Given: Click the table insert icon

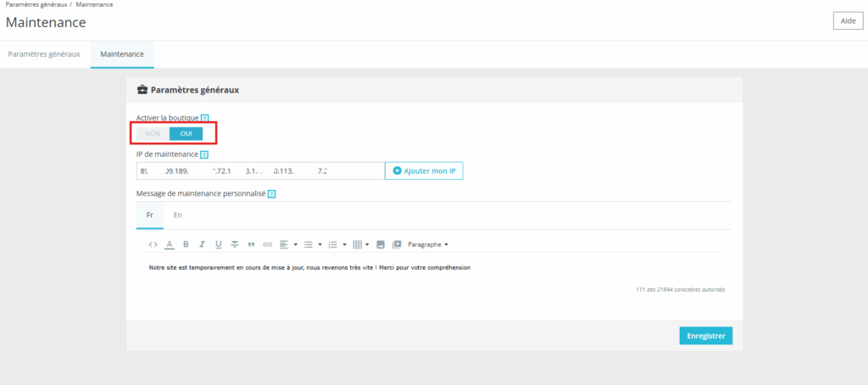Looking at the screenshot, I should click(357, 244).
